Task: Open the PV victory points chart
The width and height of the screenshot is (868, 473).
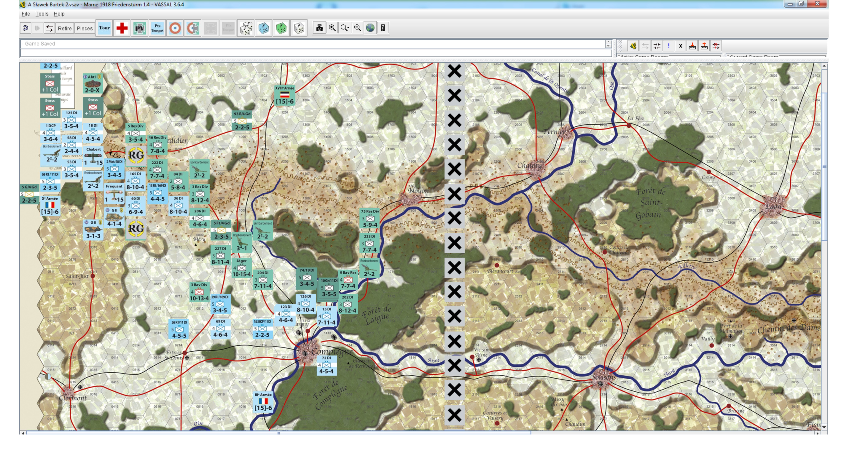Action: [x=140, y=28]
